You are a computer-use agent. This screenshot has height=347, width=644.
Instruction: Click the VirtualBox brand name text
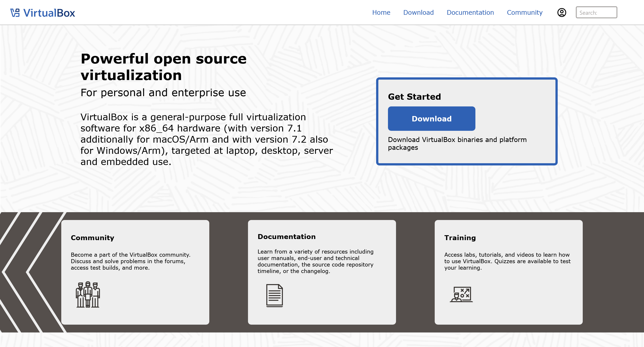pyautogui.click(x=49, y=13)
